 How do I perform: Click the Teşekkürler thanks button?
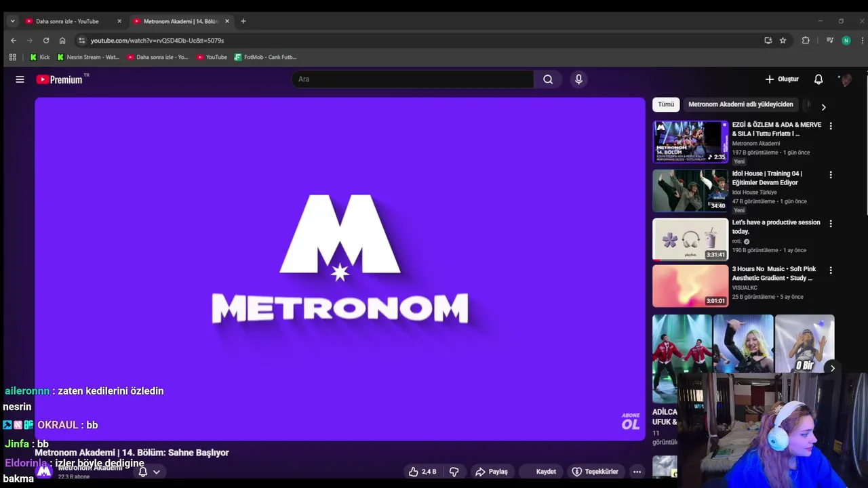[x=595, y=472]
